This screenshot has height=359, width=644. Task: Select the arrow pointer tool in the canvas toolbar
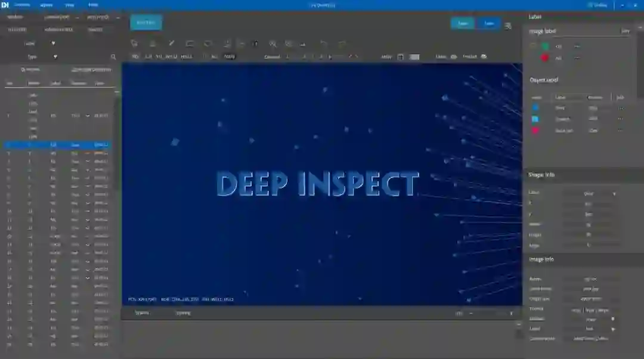click(x=134, y=43)
